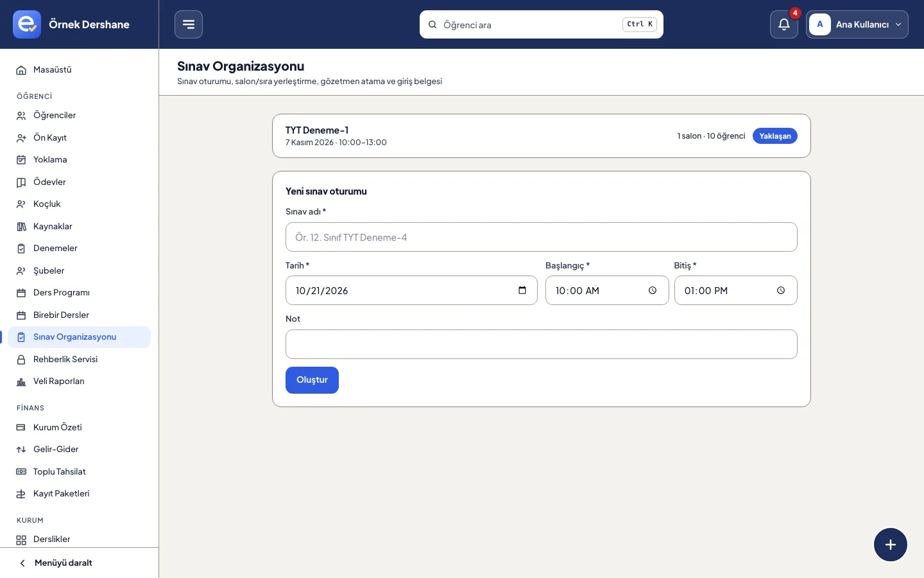The image size is (924, 578).
Task: Open the notifications bell icon
Action: click(783, 24)
